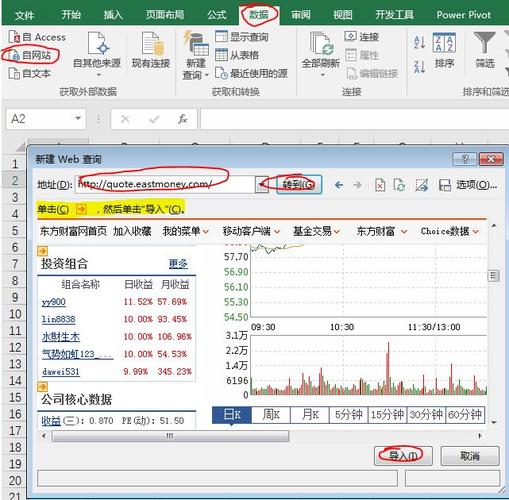509x500 pixels.
Task: Click the hide icons toolbar icon
Action: click(x=421, y=185)
